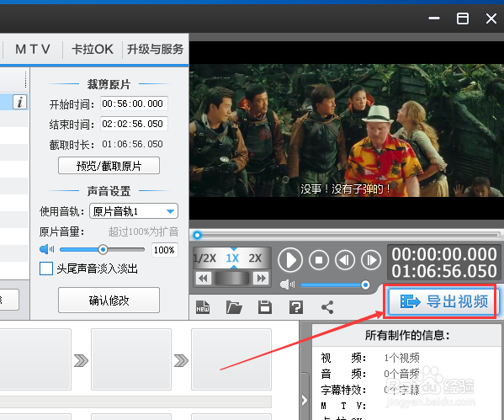Click the share icon

click(327, 307)
